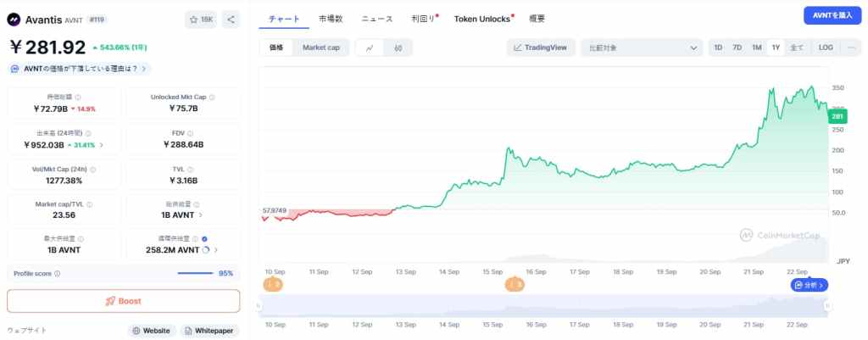The height and width of the screenshot is (340, 868).
Task: Switch to candlestick chart view icon
Action: pos(398,47)
